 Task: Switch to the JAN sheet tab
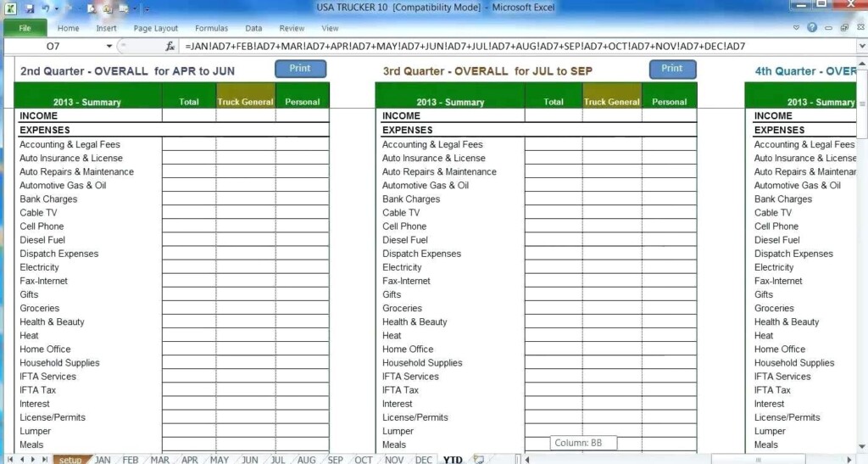click(x=103, y=460)
